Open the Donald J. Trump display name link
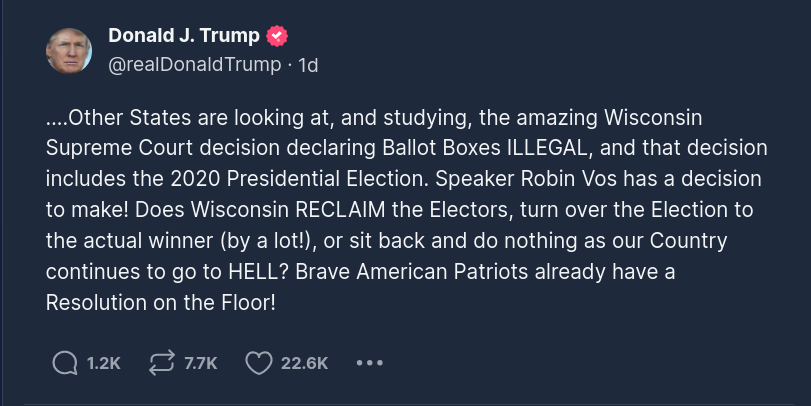Image resolution: width=811 pixels, height=406 pixels. [x=183, y=36]
